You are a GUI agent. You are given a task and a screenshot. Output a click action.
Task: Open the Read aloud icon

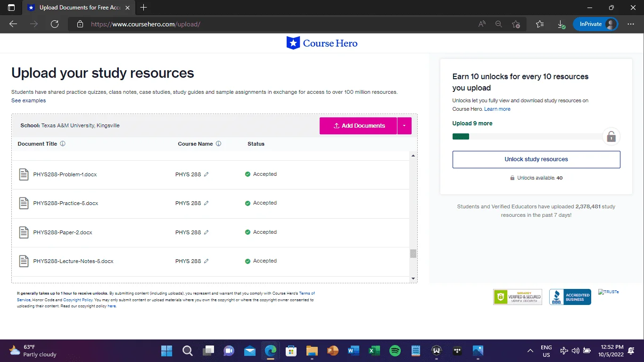coord(482,24)
